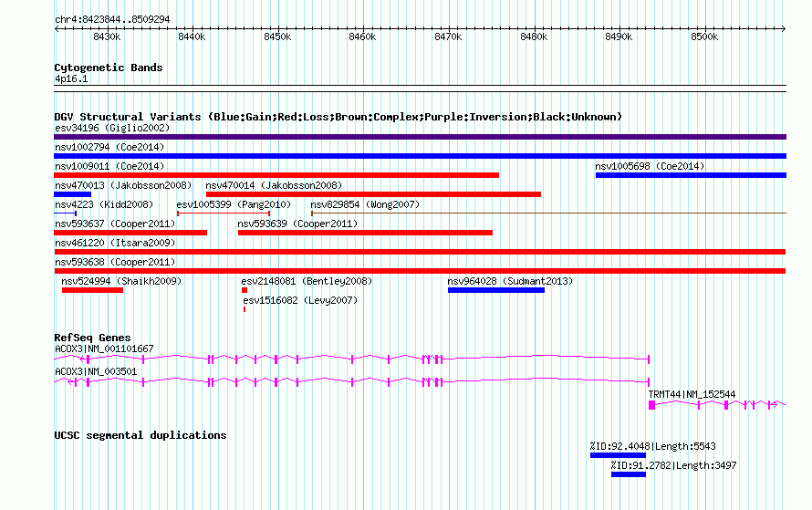The width and height of the screenshot is (812, 510).
Task: Open the nsv1005698 (Coe2014) variant label
Action: point(650,166)
